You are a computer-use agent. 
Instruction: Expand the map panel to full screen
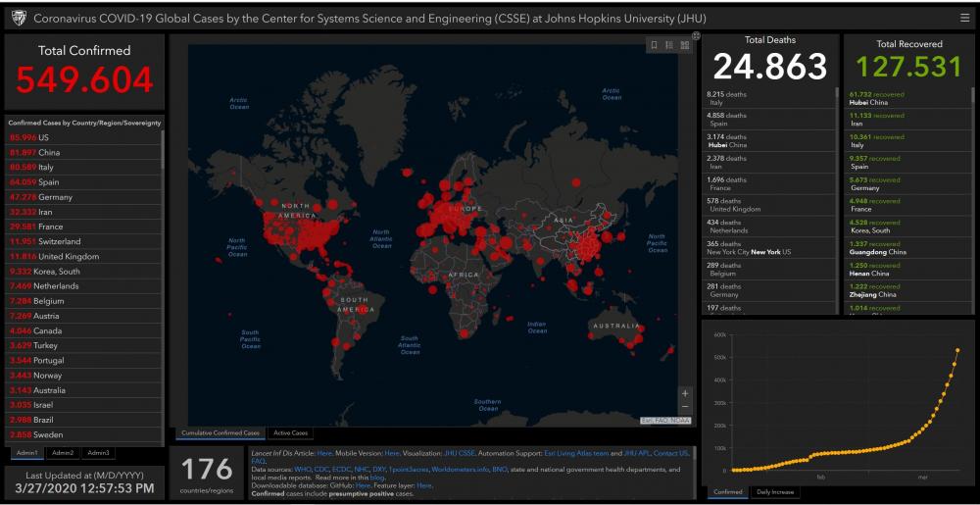click(696, 36)
